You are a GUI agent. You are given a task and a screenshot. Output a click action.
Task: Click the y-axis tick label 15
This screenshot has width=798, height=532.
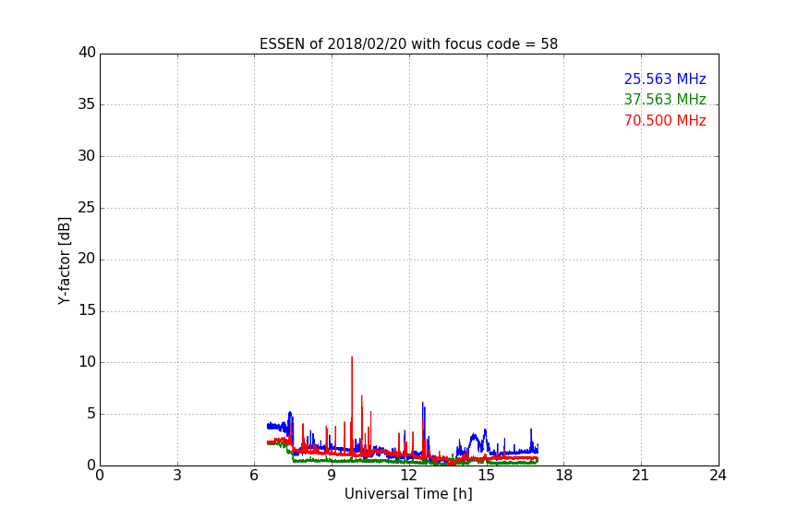[x=87, y=310]
